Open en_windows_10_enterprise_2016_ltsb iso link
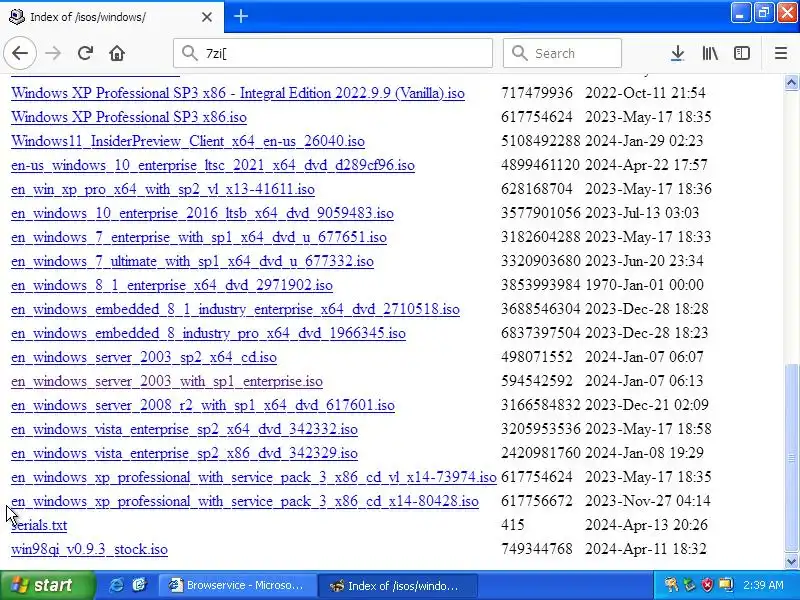The image size is (800, 600). click(x=202, y=213)
